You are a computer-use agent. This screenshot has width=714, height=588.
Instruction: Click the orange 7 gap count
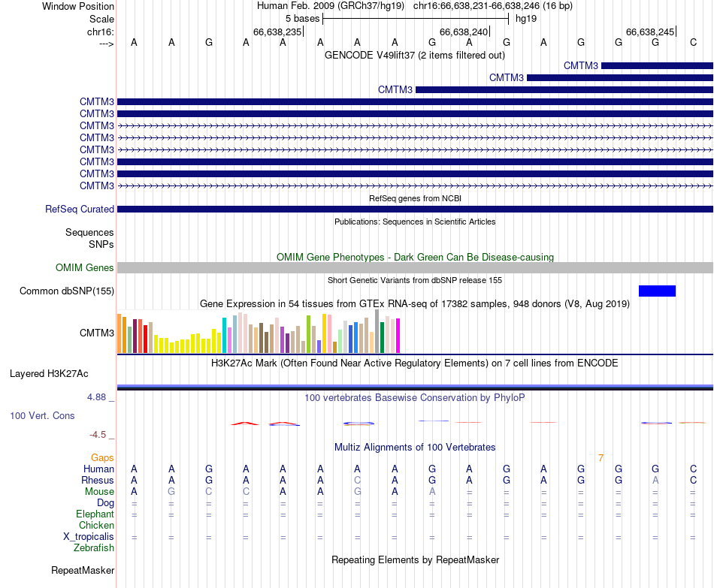[x=601, y=458]
